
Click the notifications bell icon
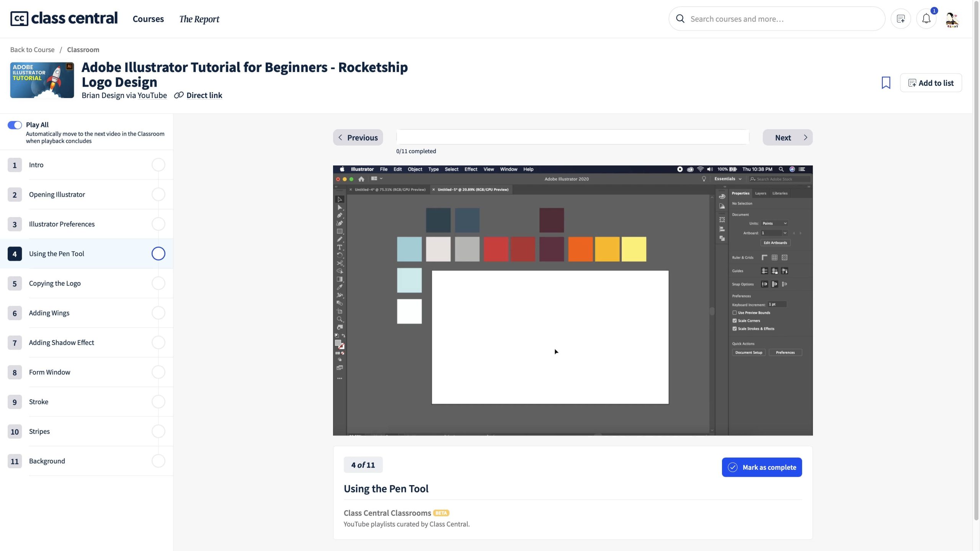(926, 19)
